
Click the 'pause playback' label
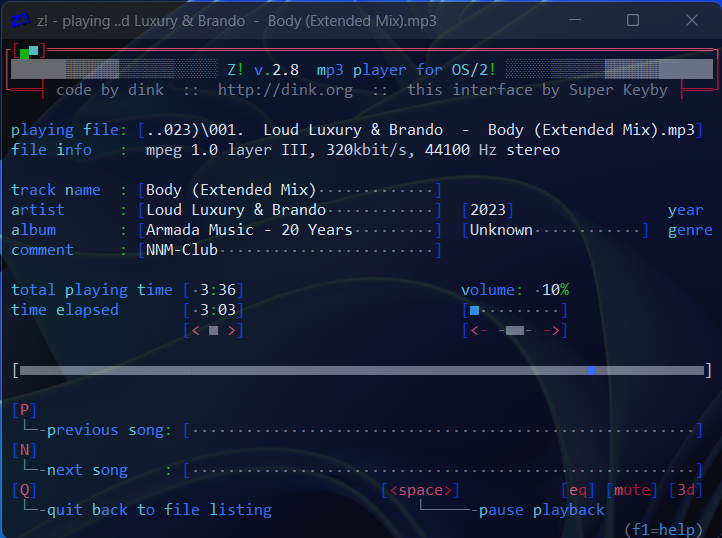click(x=542, y=510)
